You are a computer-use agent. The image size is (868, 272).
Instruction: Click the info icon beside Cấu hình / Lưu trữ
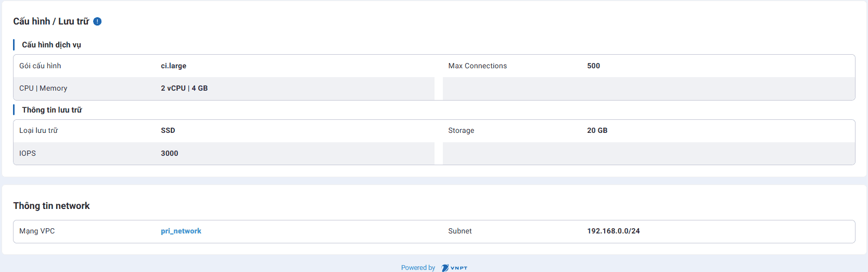(x=97, y=21)
